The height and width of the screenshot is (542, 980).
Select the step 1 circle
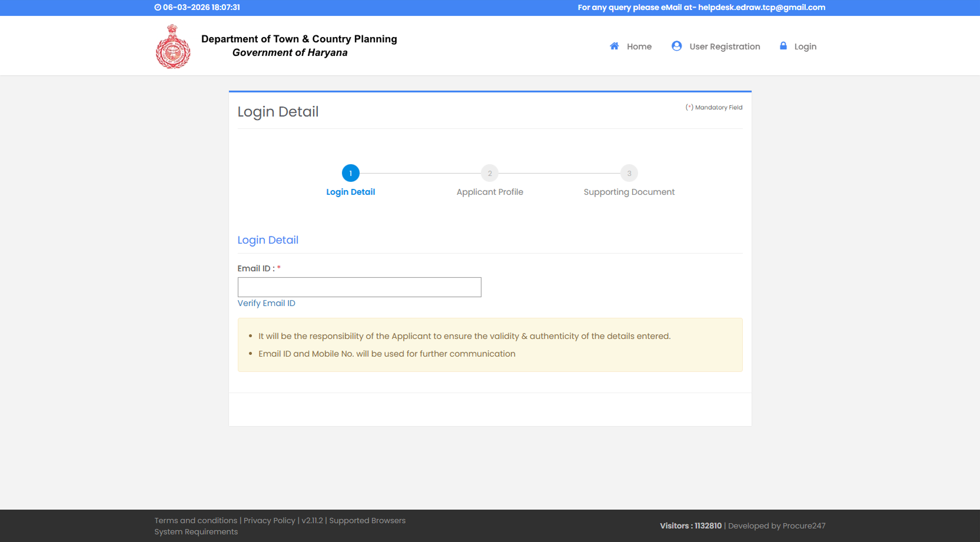[x=350, y=173]
